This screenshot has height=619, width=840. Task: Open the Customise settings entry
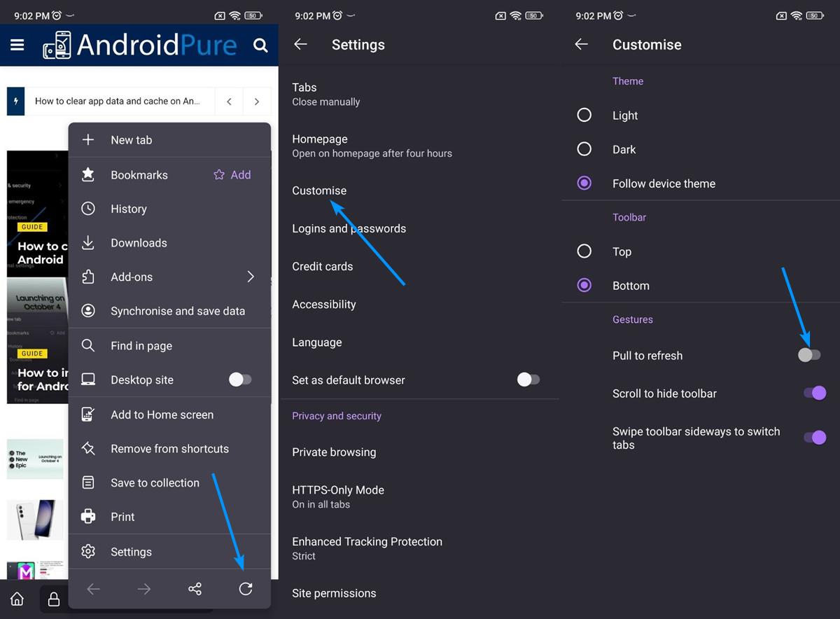[x=319, y=190]
